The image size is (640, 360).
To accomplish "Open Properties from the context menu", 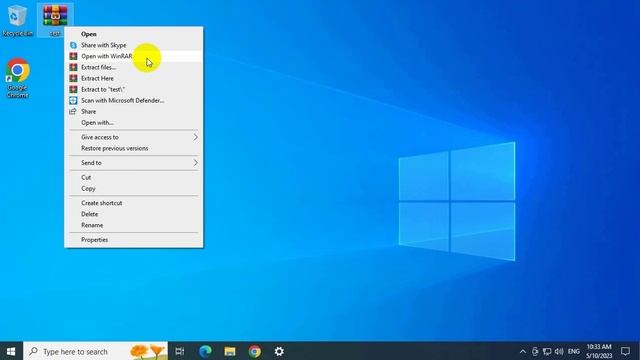I will [x=134, y=240].
